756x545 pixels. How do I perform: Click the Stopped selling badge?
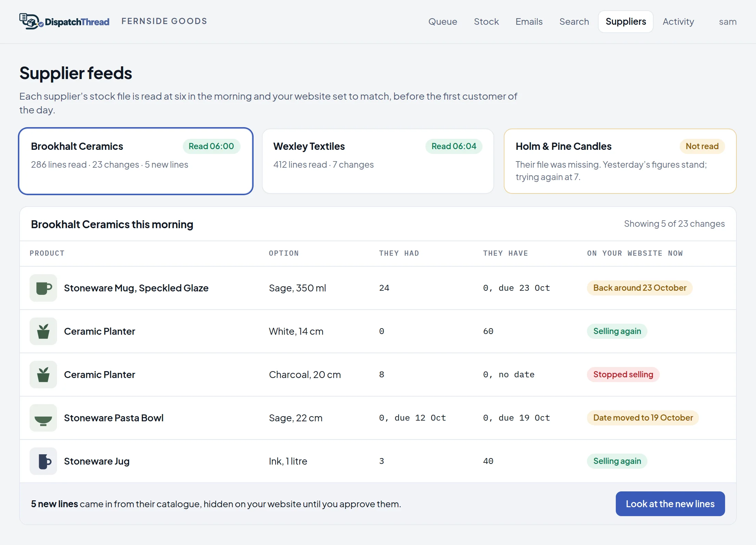pos(623,375)
